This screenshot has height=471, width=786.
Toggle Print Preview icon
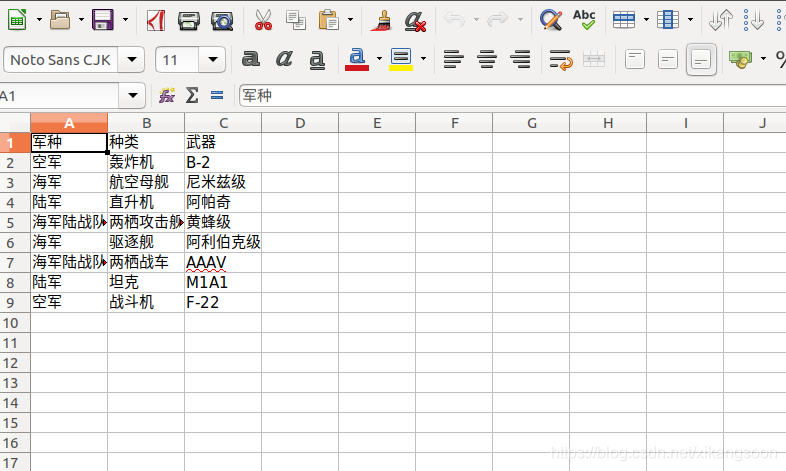[x=222, y=21]
